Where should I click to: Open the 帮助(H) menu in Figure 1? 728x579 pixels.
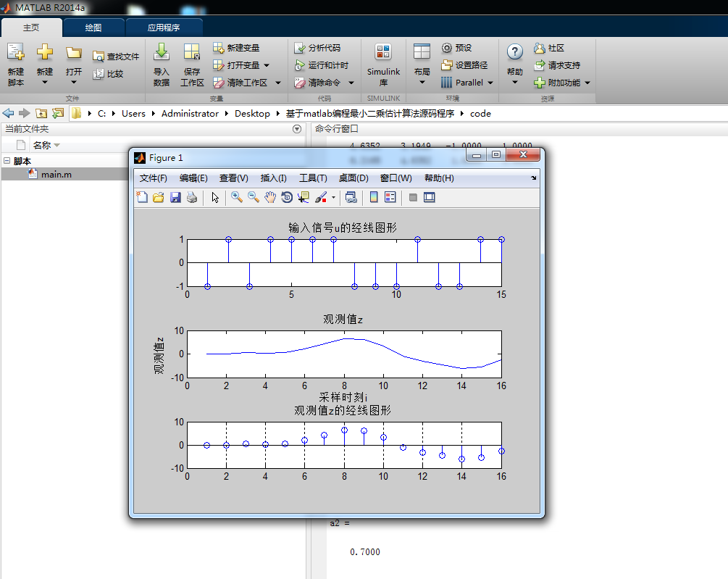pos(439,178)
